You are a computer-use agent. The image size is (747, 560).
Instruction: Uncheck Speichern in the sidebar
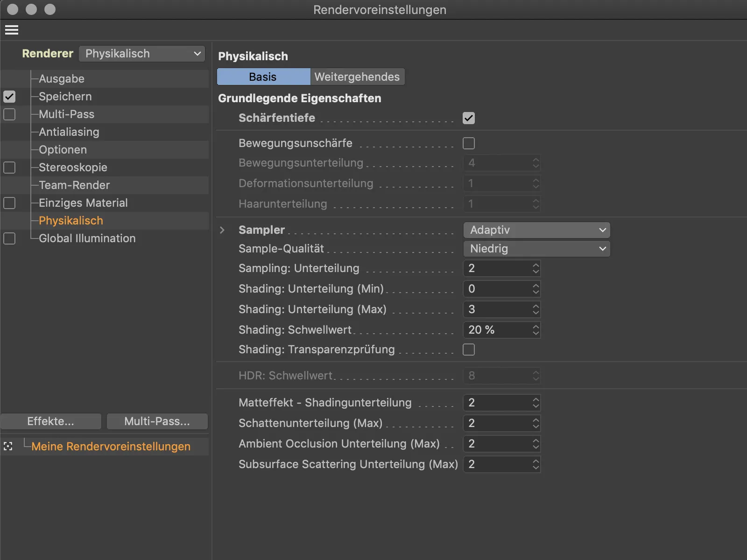pos(9,97)
